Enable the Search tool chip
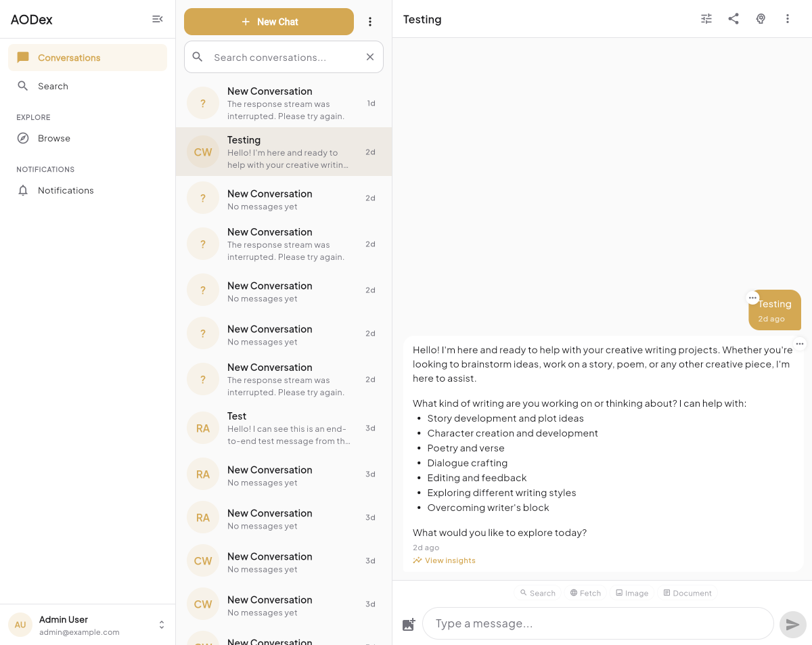 (x=538, y=593)
